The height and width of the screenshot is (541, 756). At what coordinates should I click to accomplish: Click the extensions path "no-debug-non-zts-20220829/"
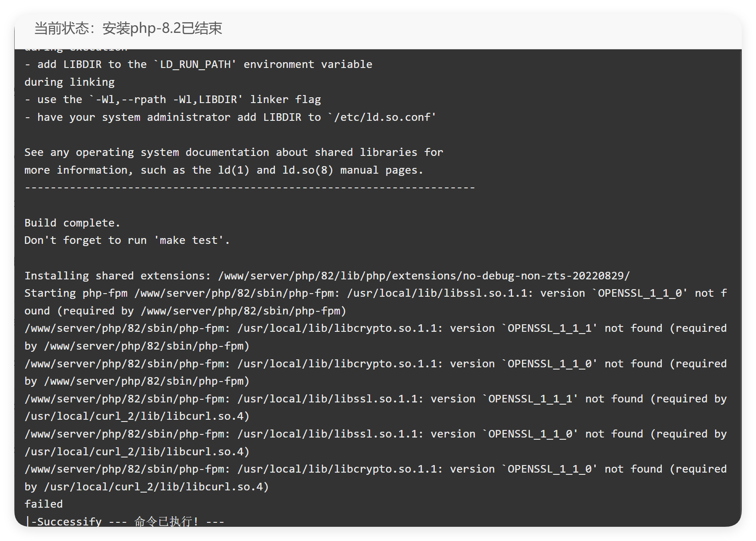546,276
